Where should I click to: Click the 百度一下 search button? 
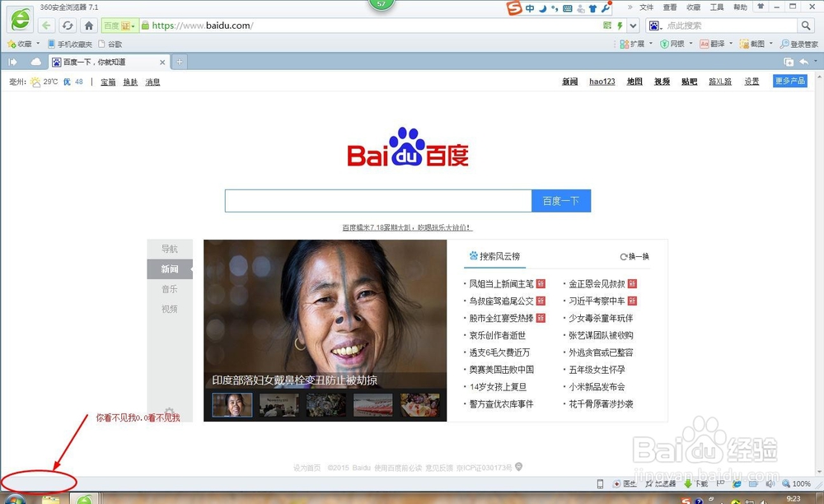coord(561,201)
